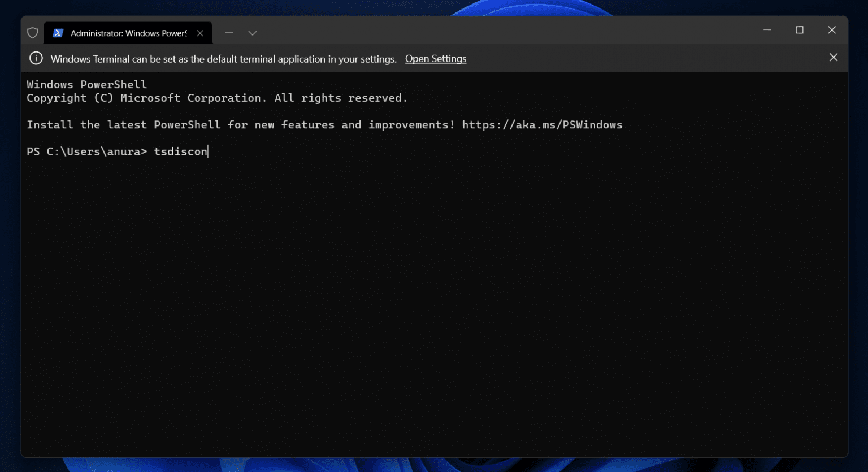Open the https://aka.ms/PSWindows link
Image resolution: width=868 pixels, height=472 pixels.
pos(542,124)
